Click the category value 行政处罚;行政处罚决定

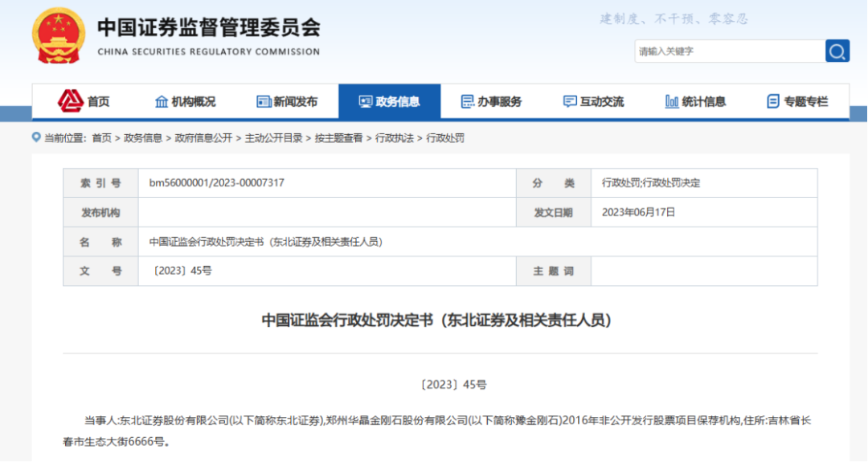click(x=651, y=183)
